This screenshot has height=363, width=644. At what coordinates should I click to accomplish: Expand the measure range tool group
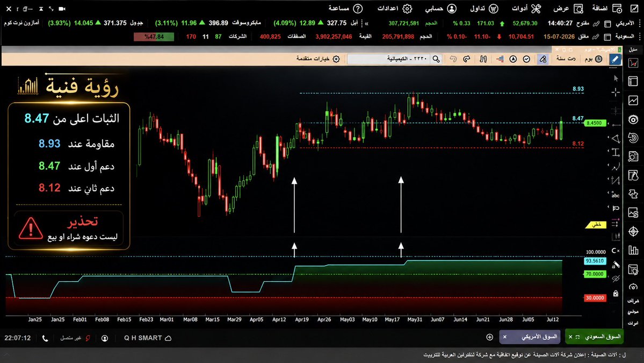(x=615, y=153)
